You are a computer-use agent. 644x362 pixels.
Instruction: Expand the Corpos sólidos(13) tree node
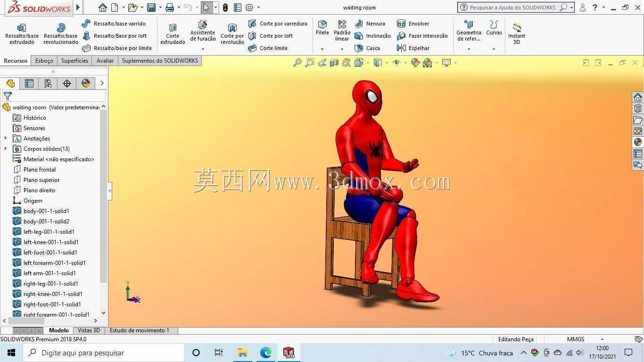[6, 149]
